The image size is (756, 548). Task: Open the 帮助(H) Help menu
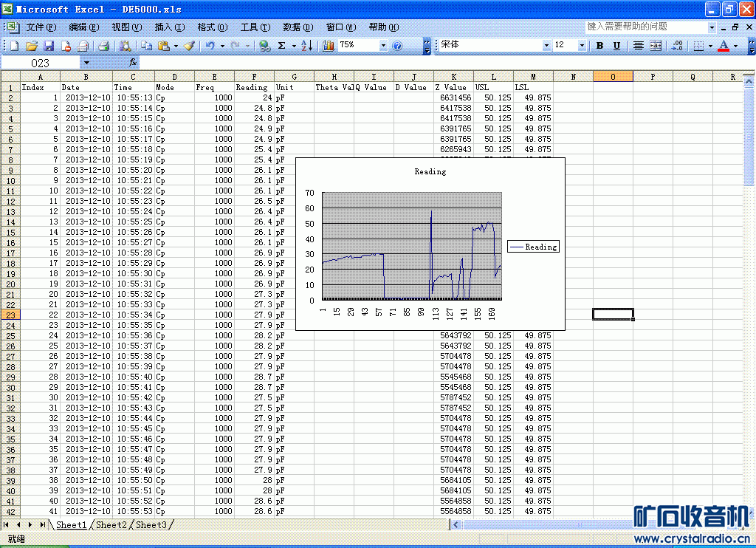point(384,27)
